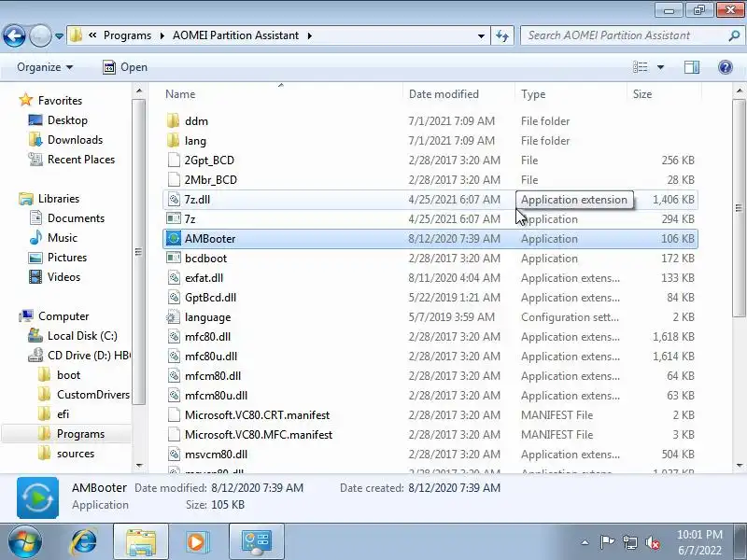747x560 pixels.
Task: Click the Back navigation arrow
Action: 14,35
